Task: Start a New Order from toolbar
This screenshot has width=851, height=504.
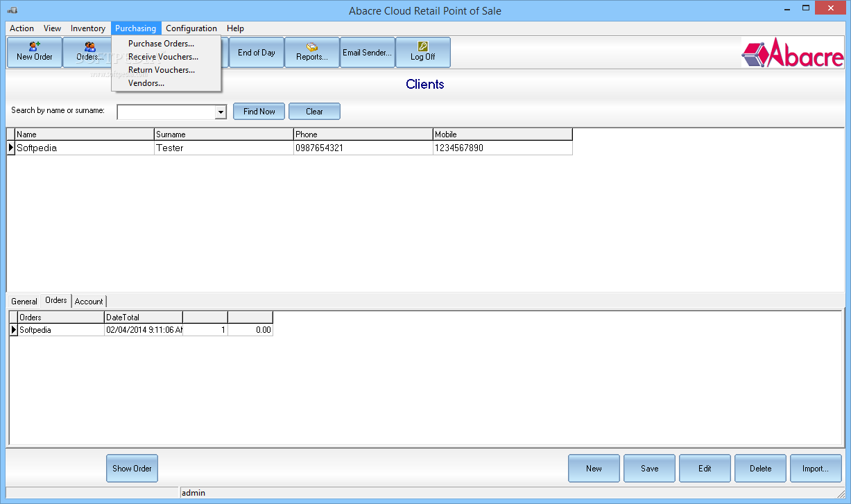Action: [35, 52]
